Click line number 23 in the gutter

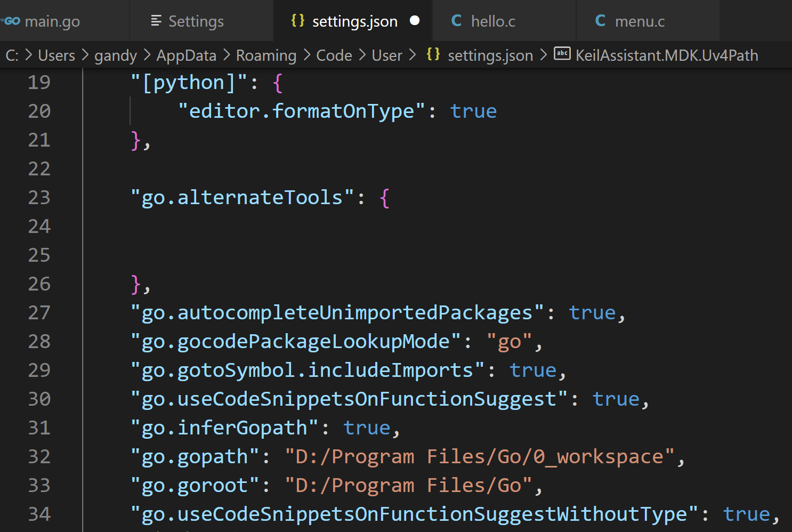[39, 198]
